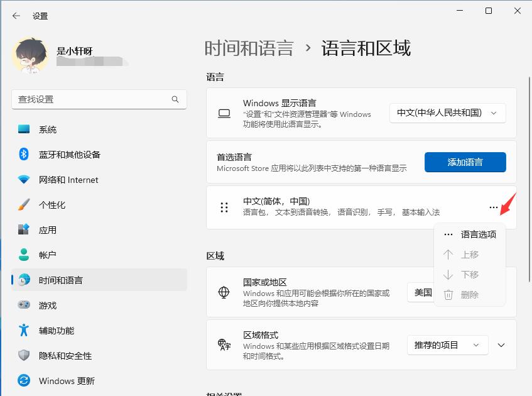Click the 辅助功能 accessibility icon
532x396 pixels.
pyautogui.click(x=24, y=331)
